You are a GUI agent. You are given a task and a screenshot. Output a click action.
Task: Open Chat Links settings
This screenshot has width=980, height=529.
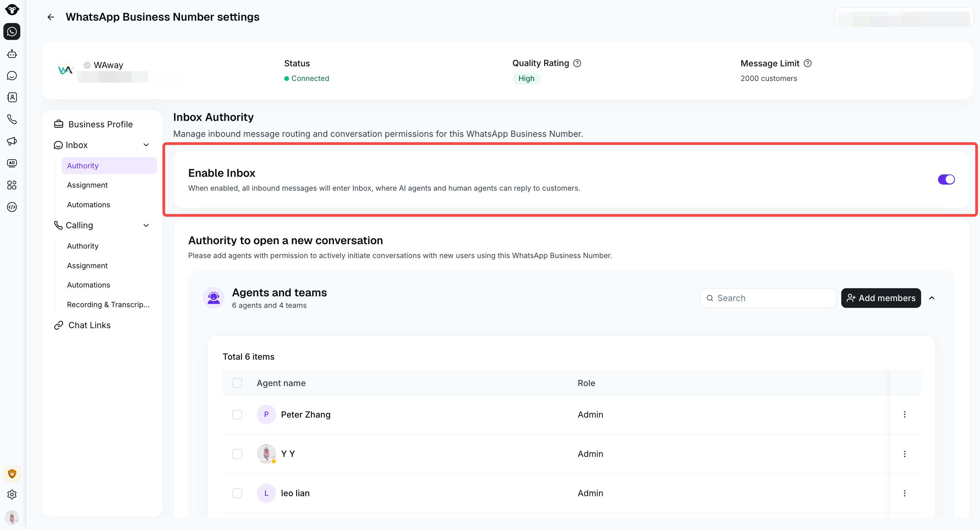tap(82, 325)
